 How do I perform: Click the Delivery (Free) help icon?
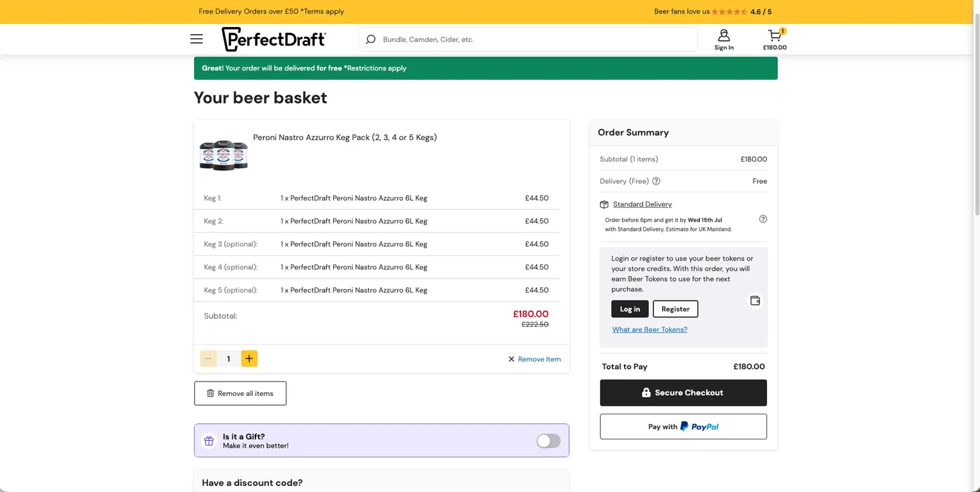(x=656, y=181)
